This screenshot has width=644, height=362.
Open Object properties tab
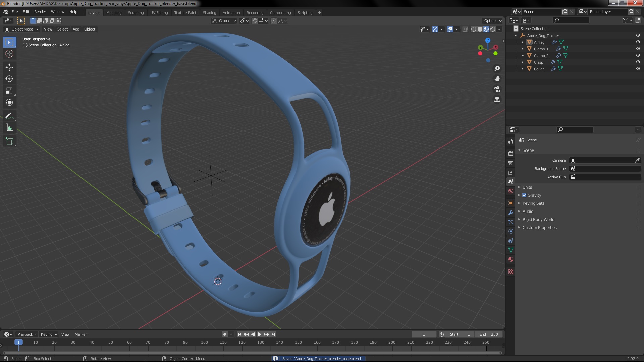[x=511, y=203]
